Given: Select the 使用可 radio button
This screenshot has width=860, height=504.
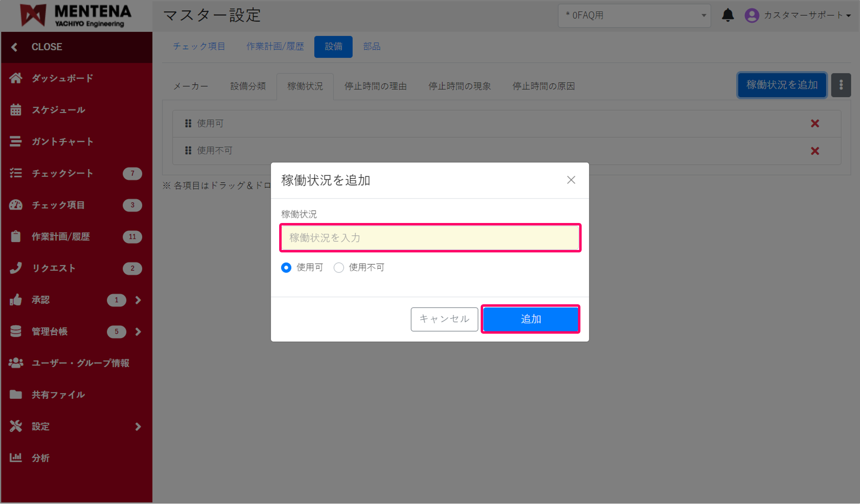Looking at the screenshot, I should (286, 268).
